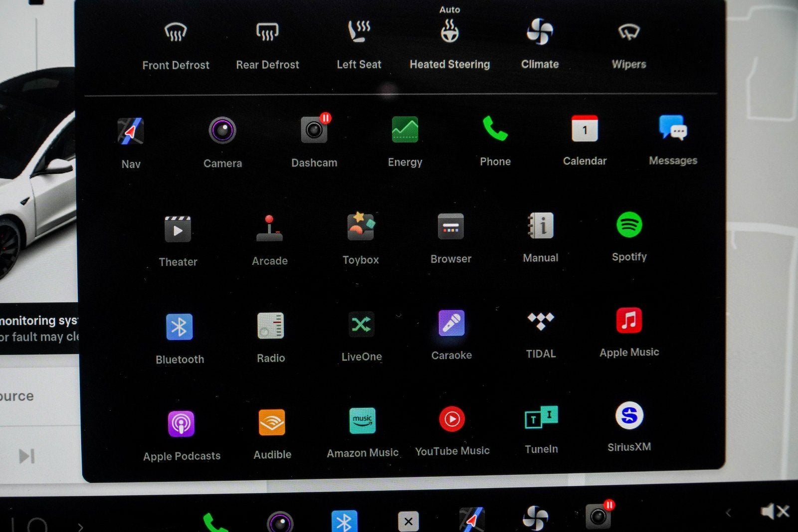Launch the Toybox app
The height and width of the screenshot is (532, 798).
(x=361, y=227)
